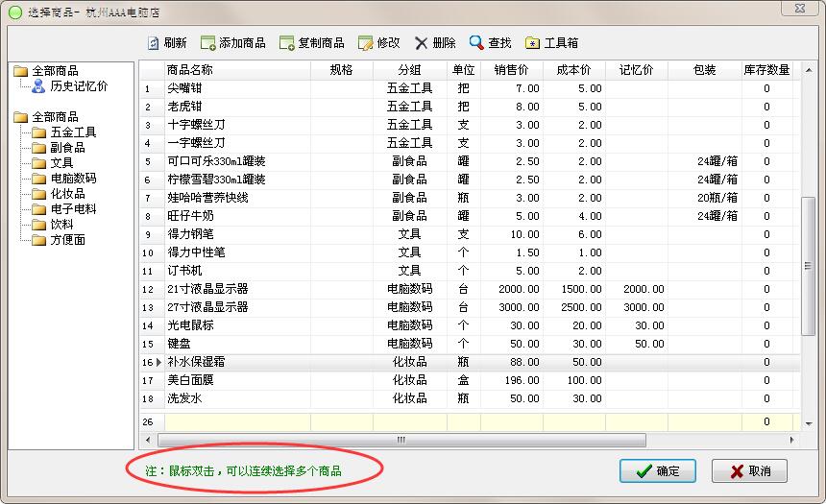Image resolution: width=826 pixels, height=504 pixels.
Task: Select product row 可口可乐330ml罐装
Action: click(470, 161)
